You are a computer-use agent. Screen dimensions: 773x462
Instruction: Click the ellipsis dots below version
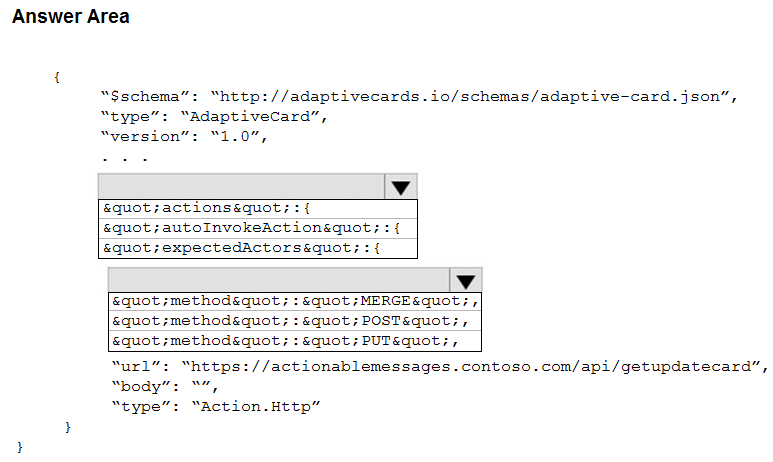click(125, 159)
